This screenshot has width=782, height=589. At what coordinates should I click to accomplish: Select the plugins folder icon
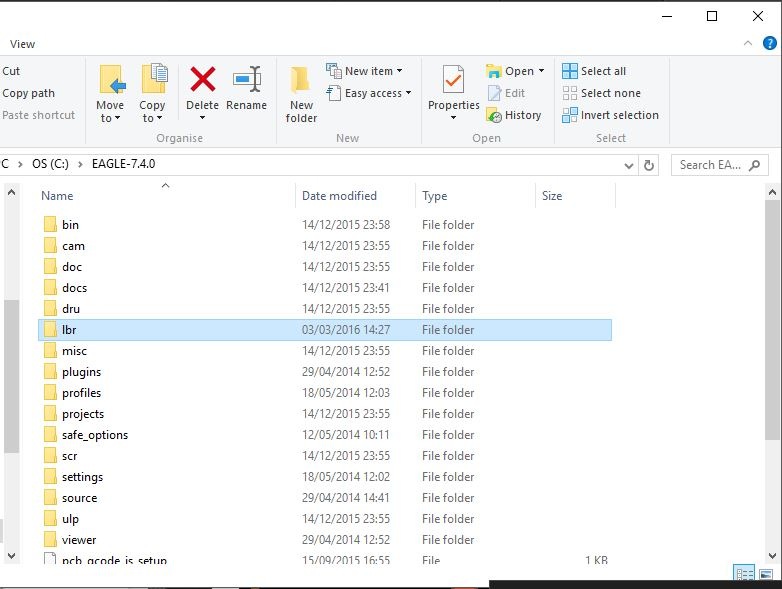point(50,372)
